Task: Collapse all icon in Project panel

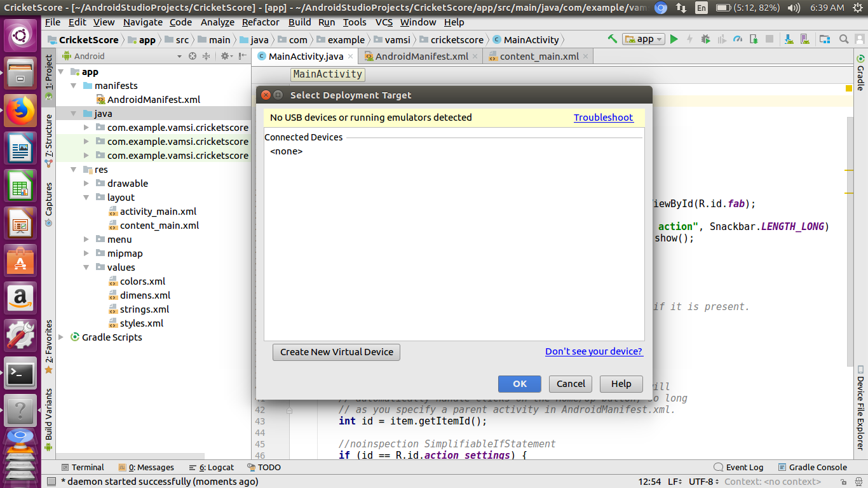Action: click(x=206, y=56)
